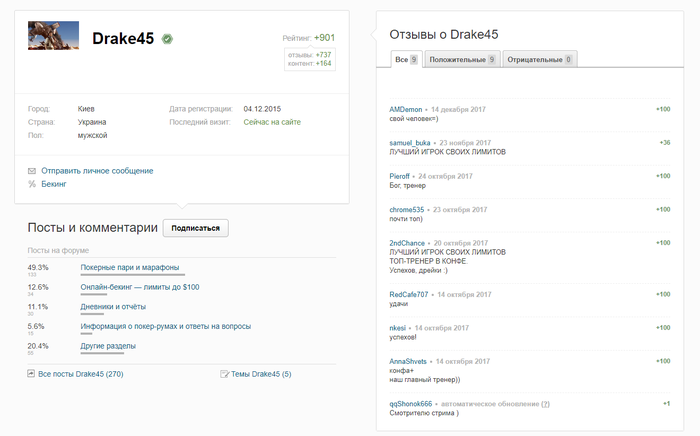The width and height of the screenshot is (700, 436).
Task: Open reviewer nkesi's profile
Action: click(397, 328)
